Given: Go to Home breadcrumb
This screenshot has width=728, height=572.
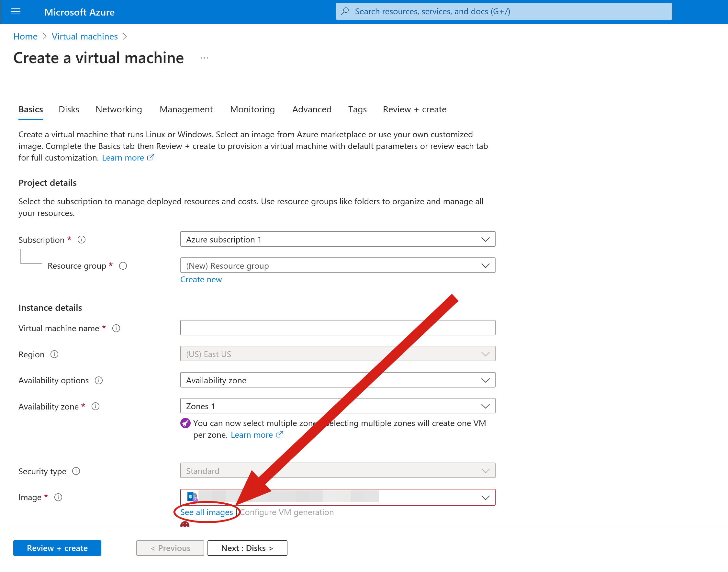Looking at the screenshot, I should [x=26, y=36].
